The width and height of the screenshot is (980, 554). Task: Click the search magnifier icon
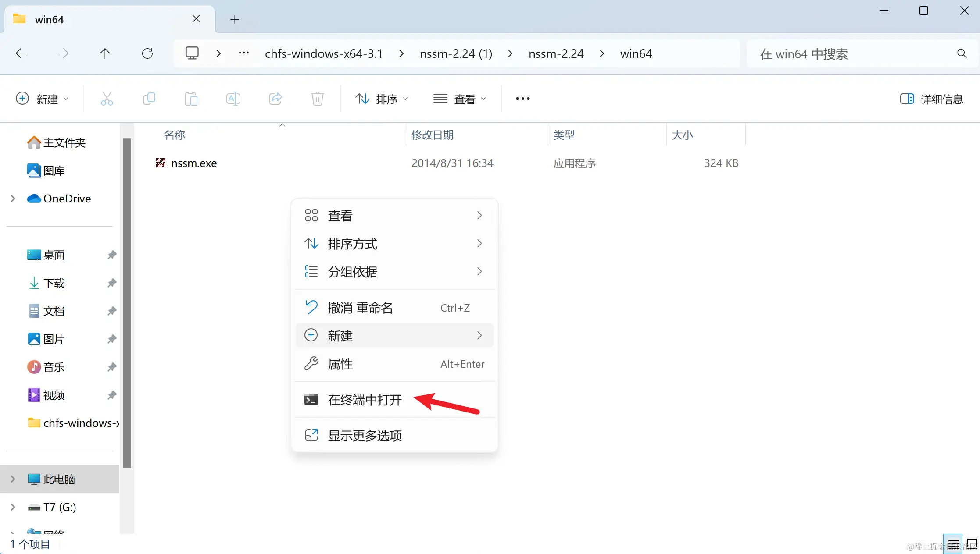(x=962, y=53)
